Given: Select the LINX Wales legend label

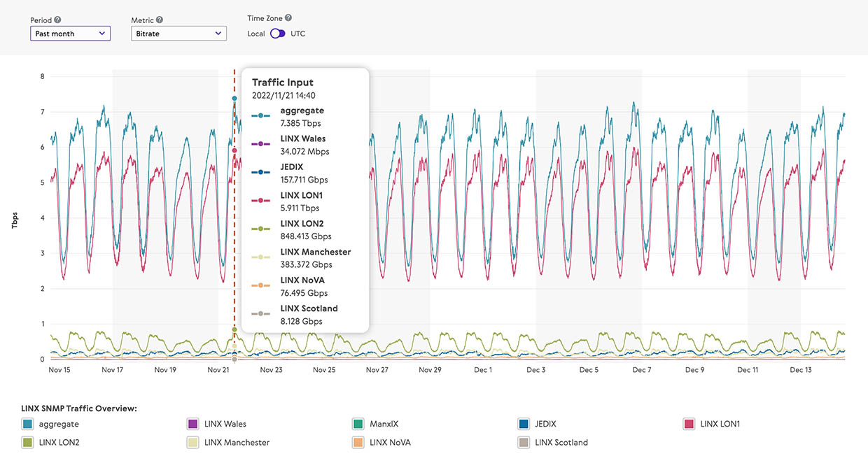Looking at the screenshot, I should click(225, 424).
